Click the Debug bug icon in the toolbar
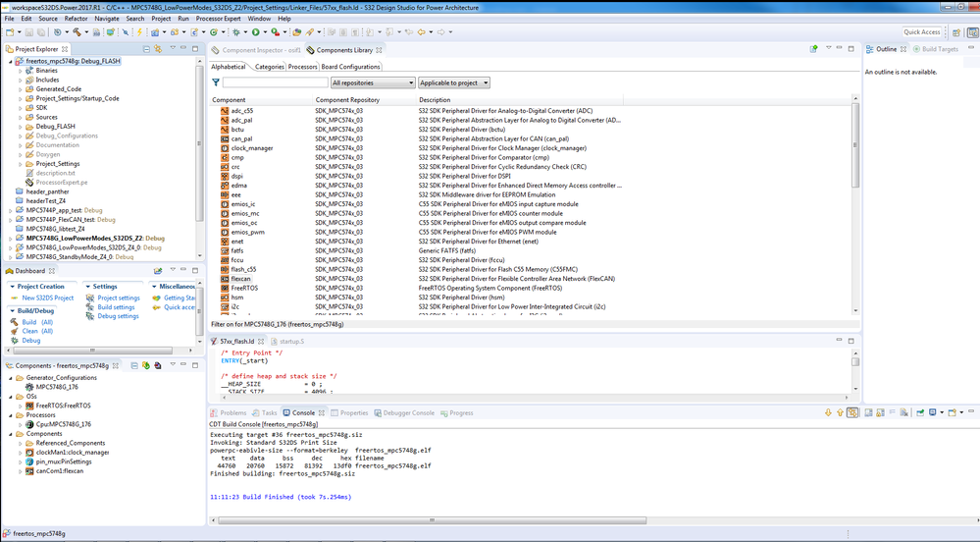 [236, 32]
